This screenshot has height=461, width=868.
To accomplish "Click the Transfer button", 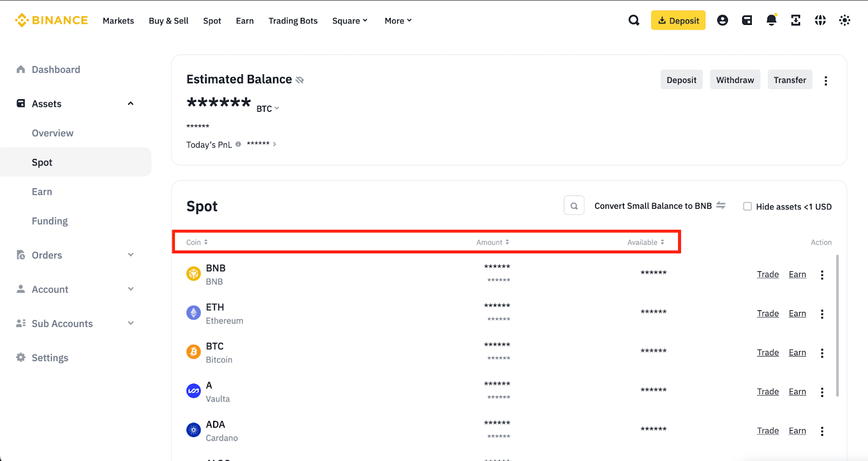I will point(790,80).
